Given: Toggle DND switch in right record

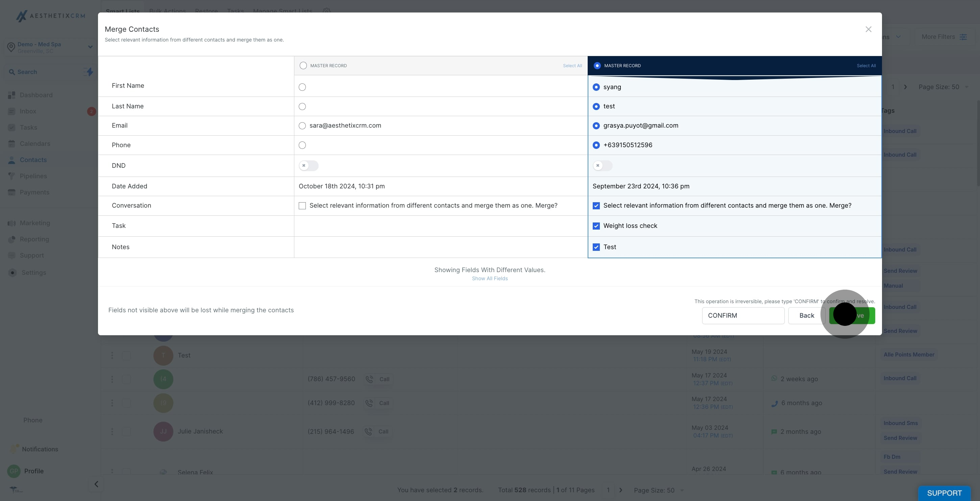Looking at the screenshot, I should pyautogui.click(x=603, y=166).
